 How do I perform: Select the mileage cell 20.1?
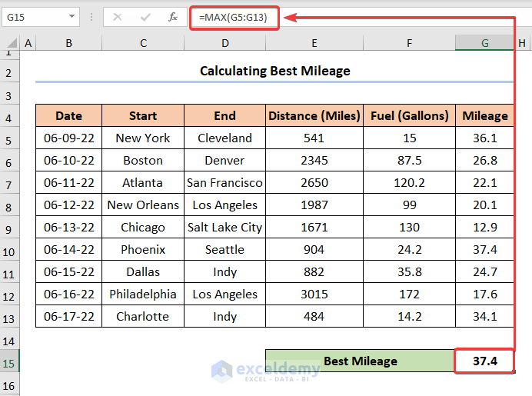[x=485, y=205]
